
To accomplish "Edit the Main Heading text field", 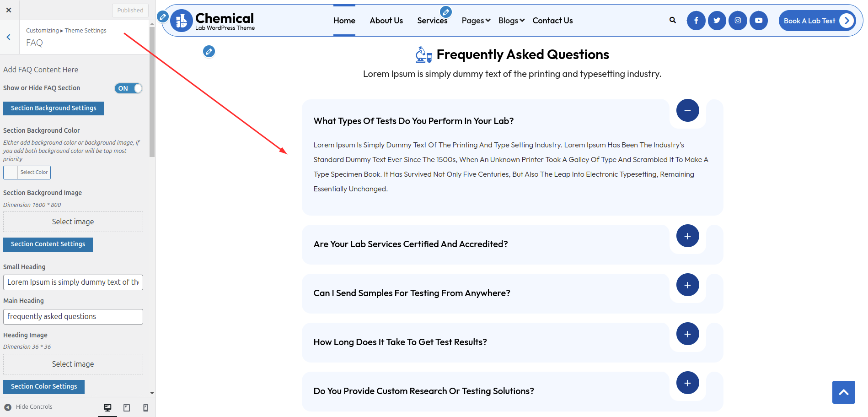I will click(x=73, y=316).
